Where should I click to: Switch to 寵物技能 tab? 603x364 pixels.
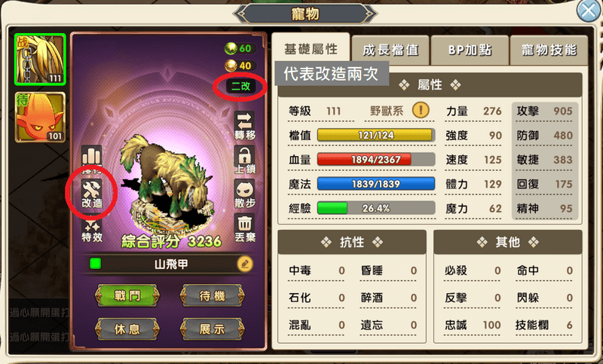549,50
